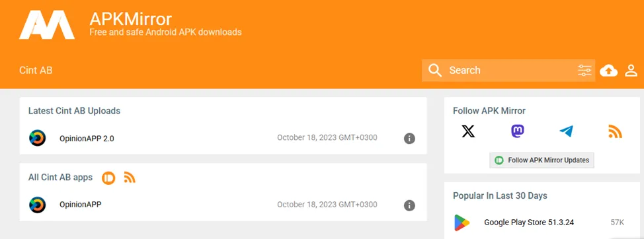Screen dimensions: 644x239
Task: Focus the Search input field
Action: (511, 71)
